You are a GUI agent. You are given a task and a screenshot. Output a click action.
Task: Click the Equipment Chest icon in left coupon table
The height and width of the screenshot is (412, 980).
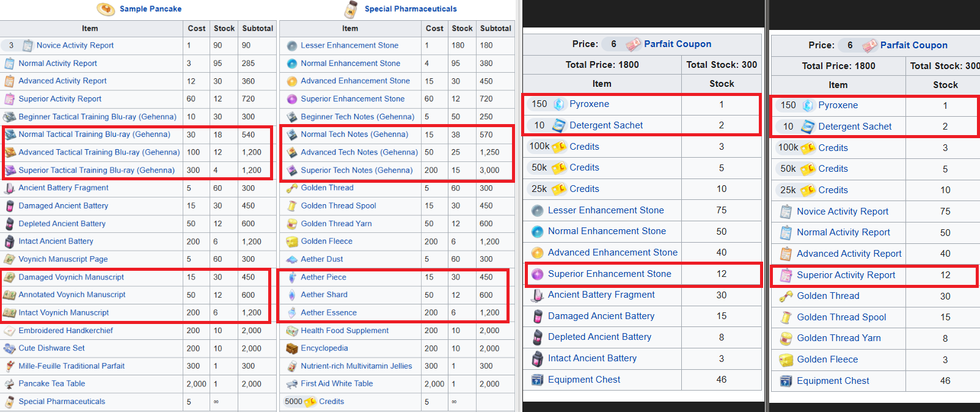click(x=538, y=380)
